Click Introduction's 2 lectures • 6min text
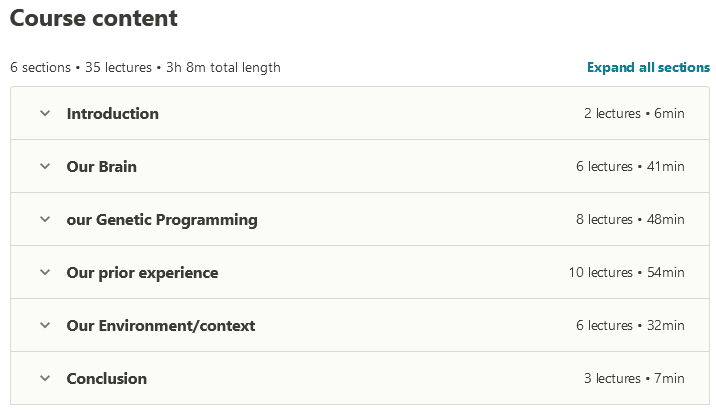Viewport: 716px width, 412px height. pyautogui.click(x=634, y=114)
